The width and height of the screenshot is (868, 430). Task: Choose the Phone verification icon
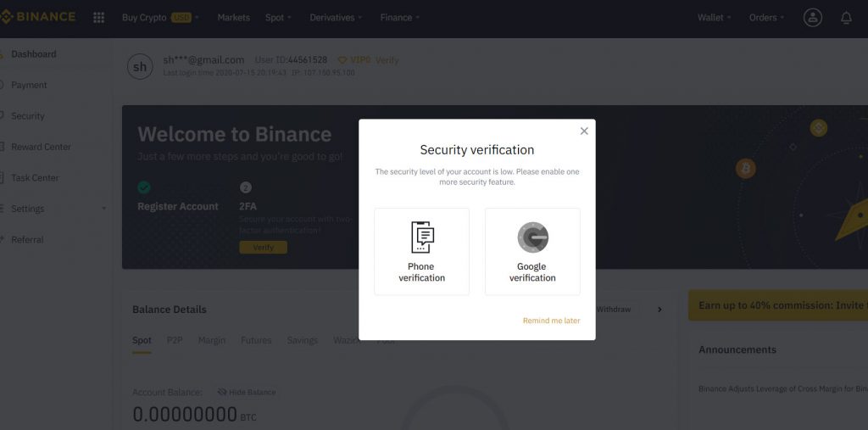coord(422,237)
